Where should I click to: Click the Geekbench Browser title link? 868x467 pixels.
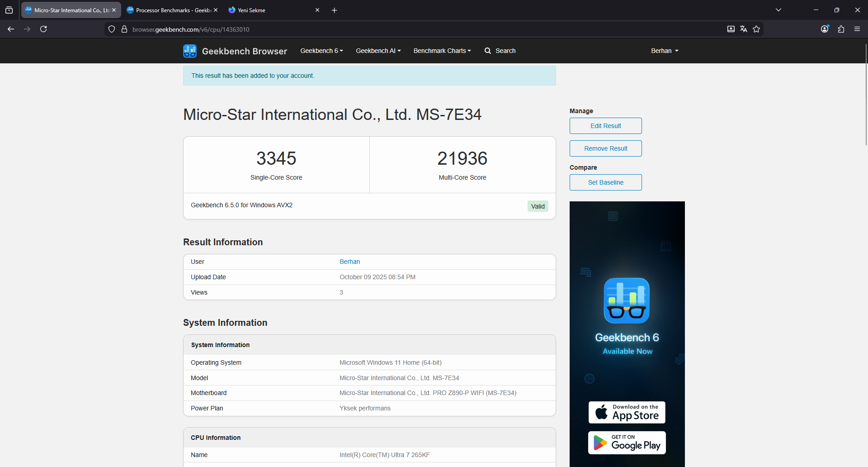point(245,51)
